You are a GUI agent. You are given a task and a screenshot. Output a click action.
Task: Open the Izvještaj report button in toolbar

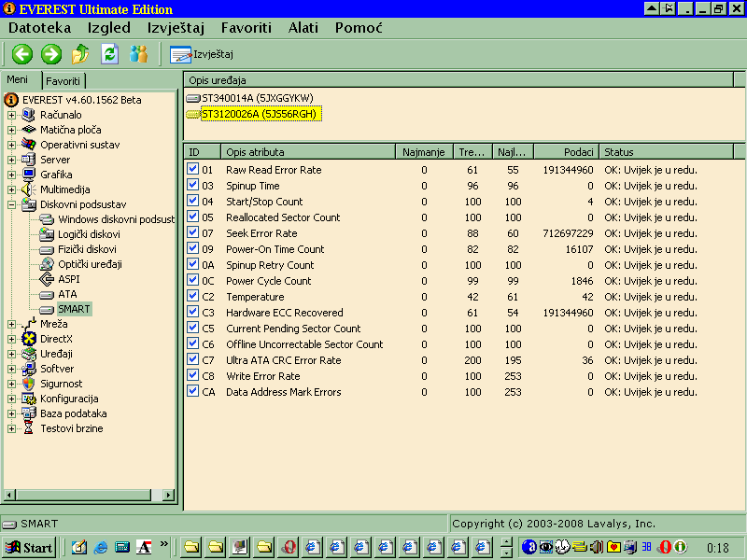pyautogui.click(x=201, y=54)
